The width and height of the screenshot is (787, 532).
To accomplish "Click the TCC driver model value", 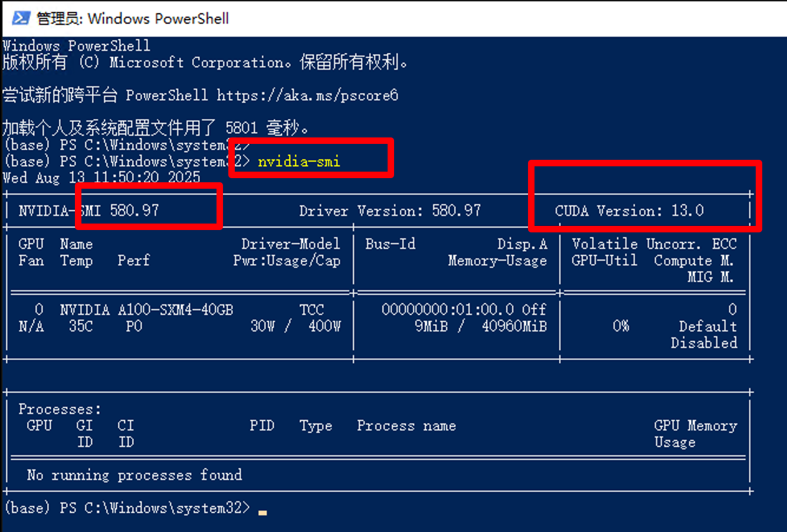I will coord(311,310).
